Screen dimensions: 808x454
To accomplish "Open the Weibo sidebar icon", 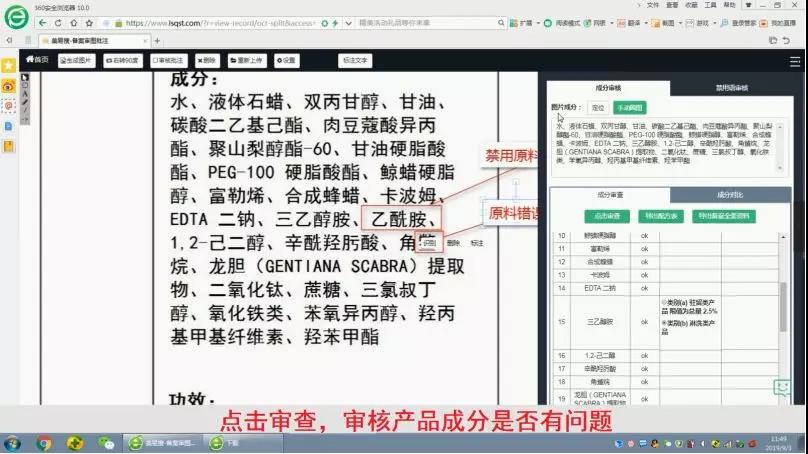I will (x=8, y=86).
